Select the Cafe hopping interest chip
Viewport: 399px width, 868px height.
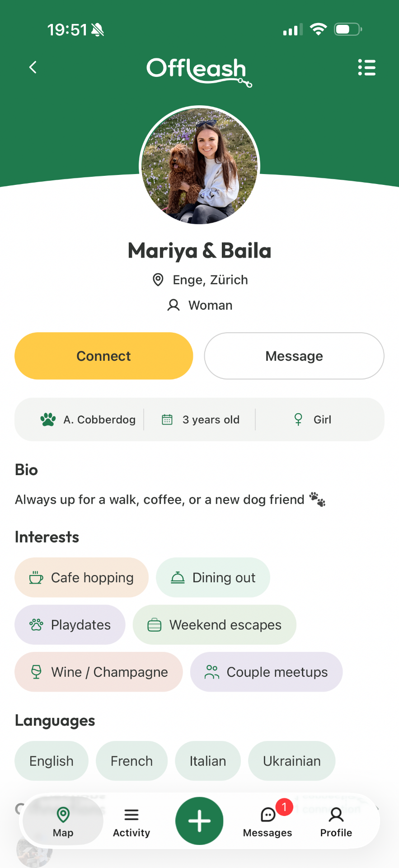pos(81,577)
